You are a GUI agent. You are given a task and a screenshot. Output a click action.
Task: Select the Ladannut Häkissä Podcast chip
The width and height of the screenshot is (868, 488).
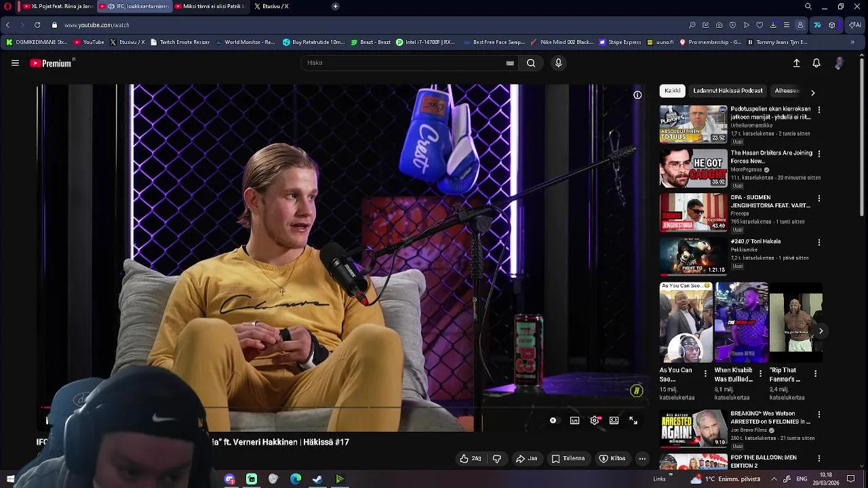pyautogui.click(x=728, y=91)
